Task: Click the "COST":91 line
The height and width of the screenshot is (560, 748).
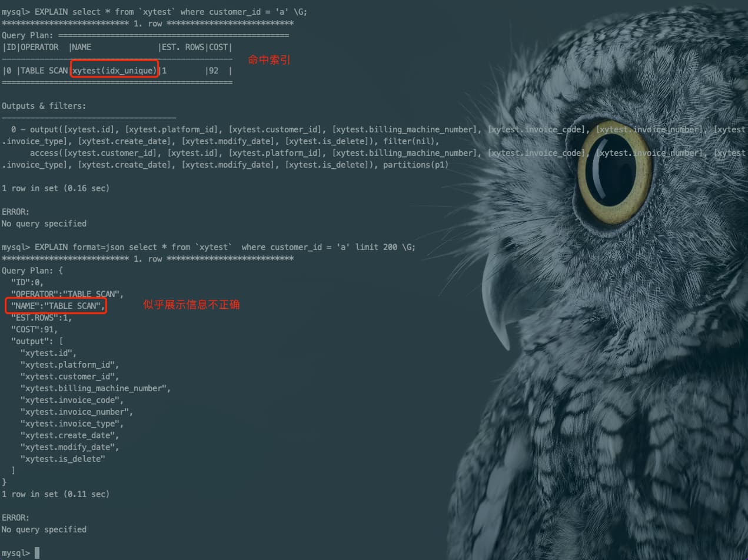Action: pos(34,329)
